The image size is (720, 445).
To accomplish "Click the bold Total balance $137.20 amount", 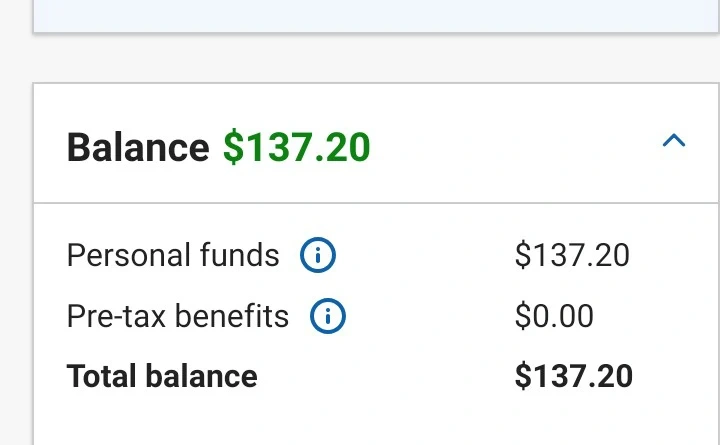I will click(x=573, y=376).
